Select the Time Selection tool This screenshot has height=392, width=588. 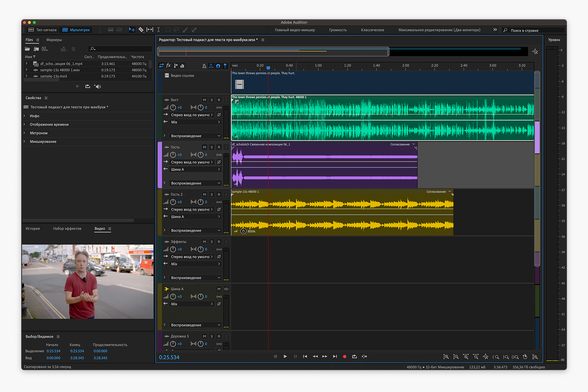(x=159, y=30)
